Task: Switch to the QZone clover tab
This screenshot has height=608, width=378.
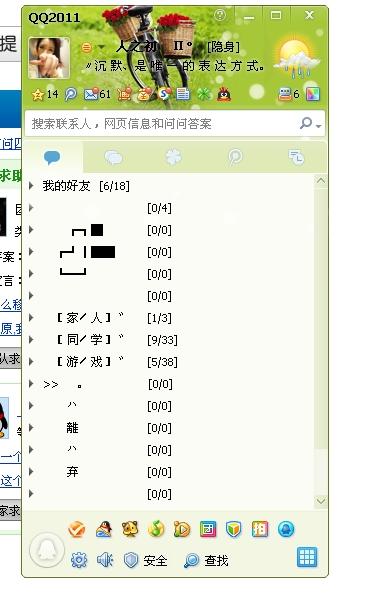Action: pos(173,157)
